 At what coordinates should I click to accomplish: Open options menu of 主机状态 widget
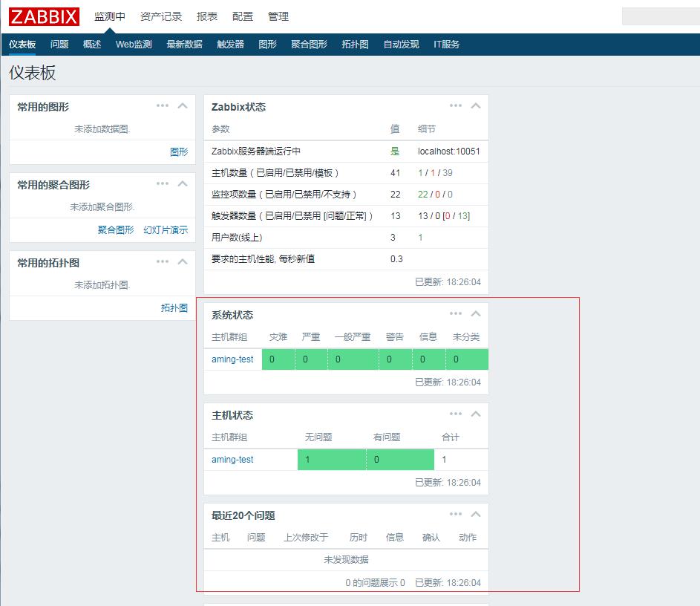[456, 414]
